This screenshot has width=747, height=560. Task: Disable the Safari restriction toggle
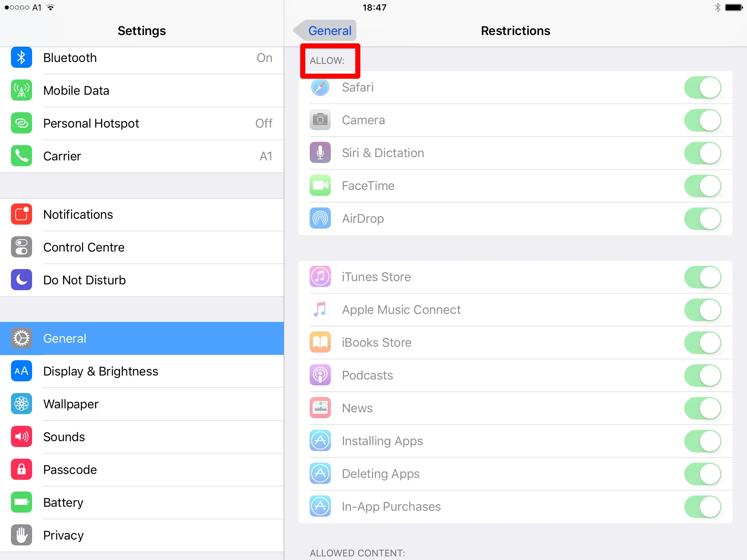(x=703, y=87)
